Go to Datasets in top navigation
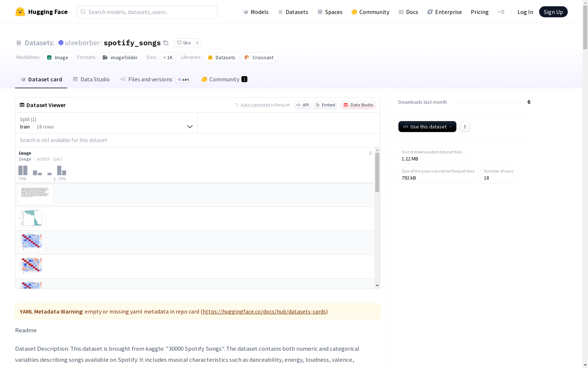Image resolution: width=588 pixels, height=368 pixels. [293, 12]
